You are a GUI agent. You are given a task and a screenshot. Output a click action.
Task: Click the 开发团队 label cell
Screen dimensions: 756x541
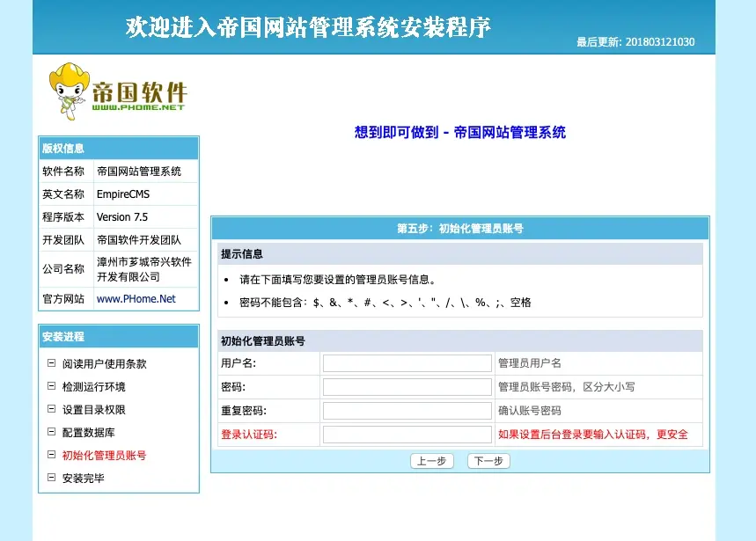(66, 240)
